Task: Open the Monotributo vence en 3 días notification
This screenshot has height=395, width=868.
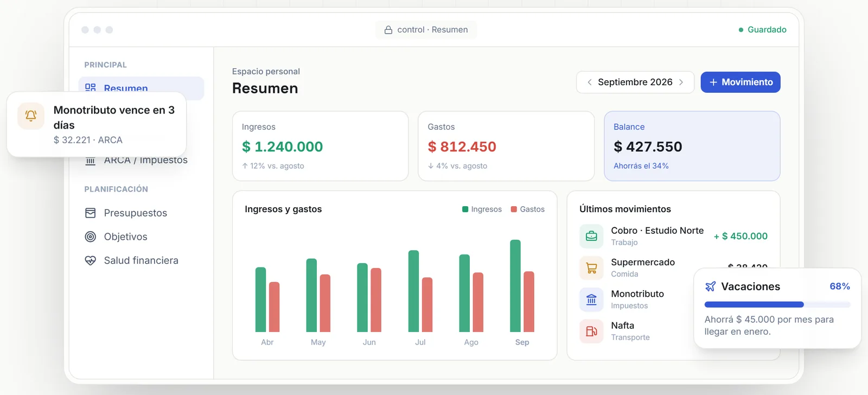Action: tap(97, 124)
